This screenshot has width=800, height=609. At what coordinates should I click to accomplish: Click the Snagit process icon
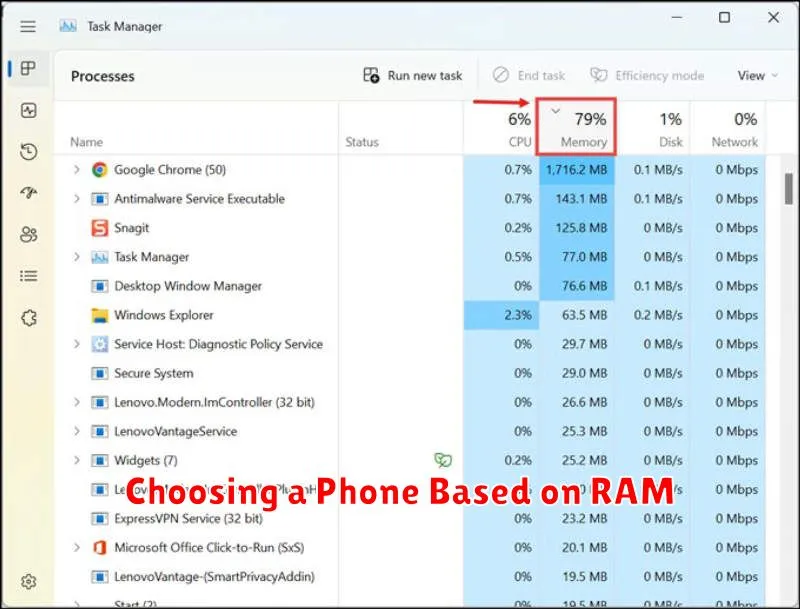click(x=99, y=227)
